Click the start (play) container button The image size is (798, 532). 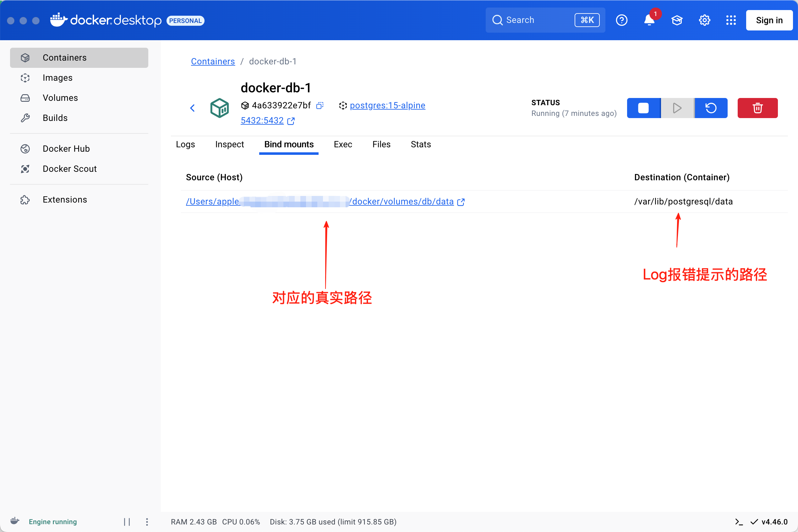click(677, 108)
